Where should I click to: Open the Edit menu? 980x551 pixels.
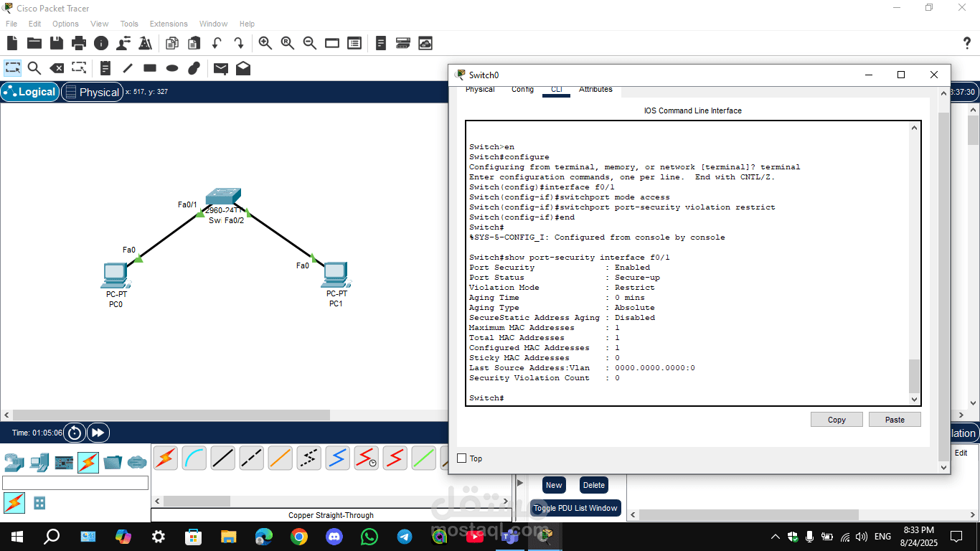pyautogui.click(x=34, y=24)
